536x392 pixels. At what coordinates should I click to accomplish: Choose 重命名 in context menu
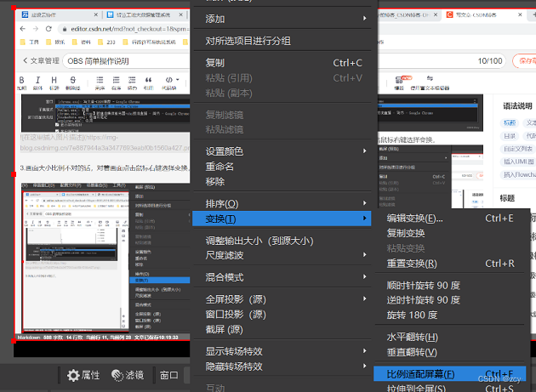pyautogui.click(x=282, y=167)
